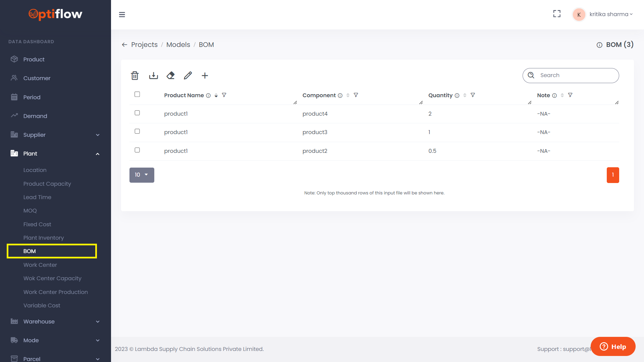Enter fullscreen with the expand icon

click(x=557, y=14)
